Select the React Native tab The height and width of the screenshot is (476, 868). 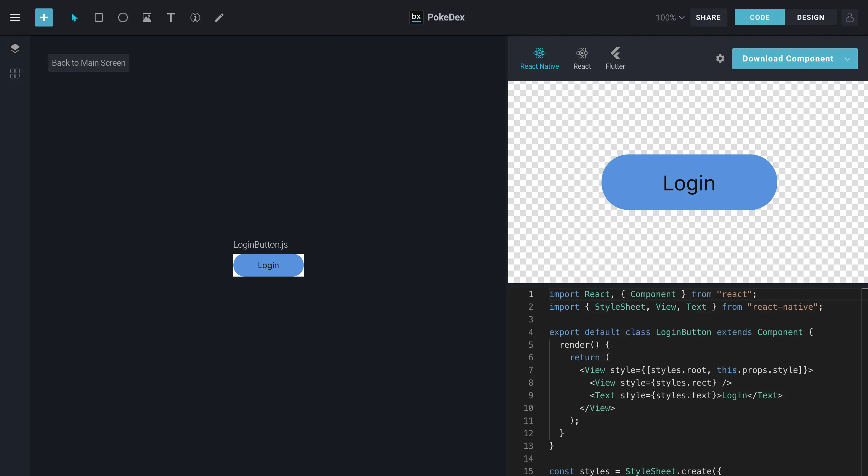click(x=539, y=58)
